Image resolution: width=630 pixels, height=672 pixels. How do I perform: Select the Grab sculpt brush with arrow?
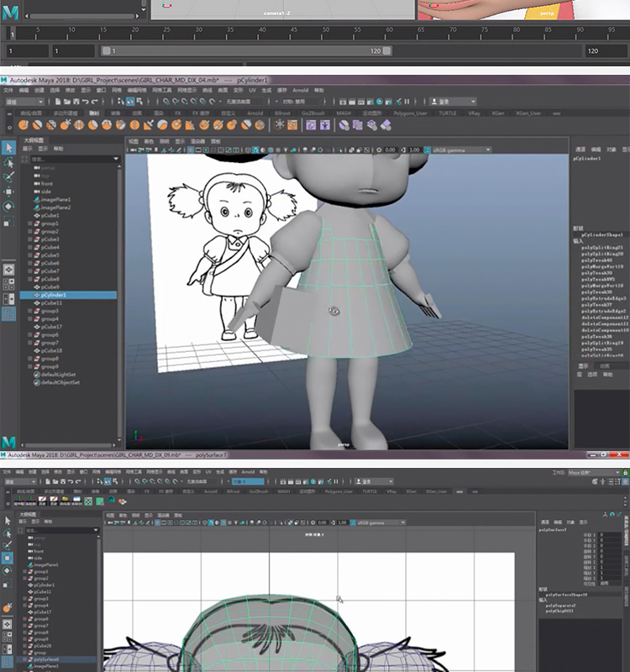point(66,125)
